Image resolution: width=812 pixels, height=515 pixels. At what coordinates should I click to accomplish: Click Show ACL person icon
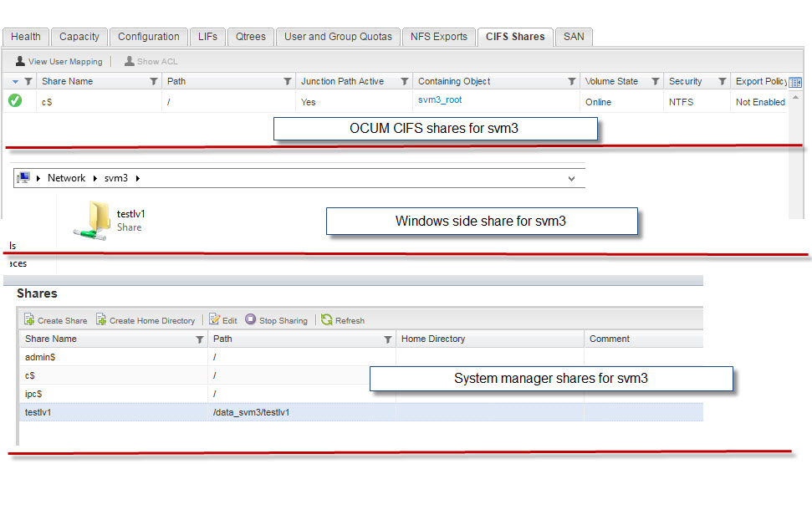[130, 60]
